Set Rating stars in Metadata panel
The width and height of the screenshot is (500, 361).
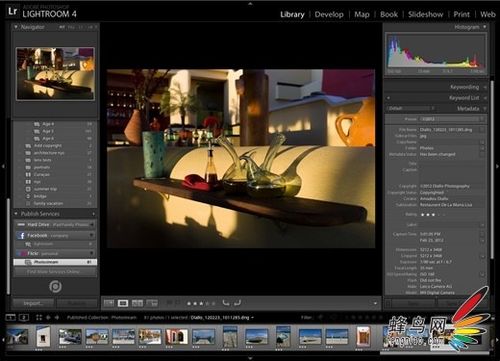[x=433, y=215]
